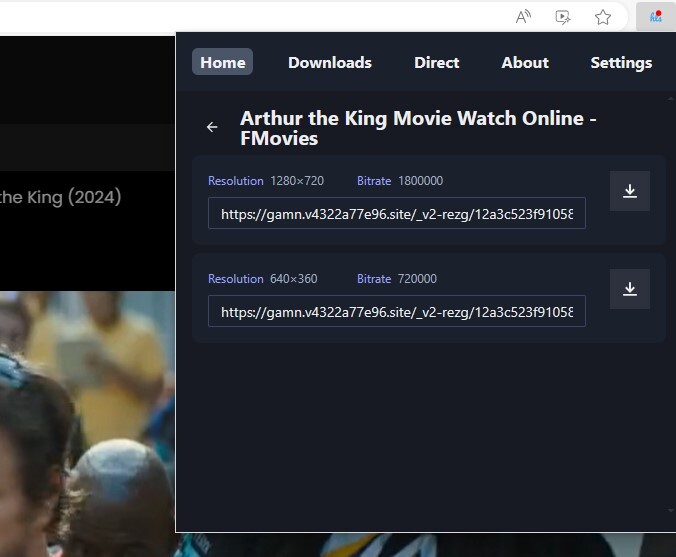Go back using the left arrow icon
676x557 pixels.
[x=212, y=127]
